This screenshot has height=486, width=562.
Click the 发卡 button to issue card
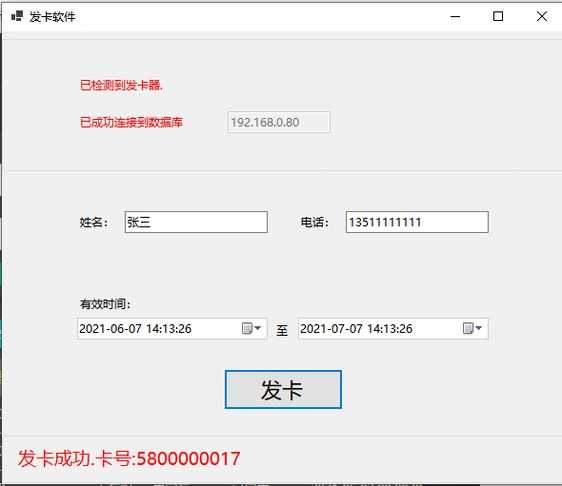pyautogui.click(x=283, y=390)
